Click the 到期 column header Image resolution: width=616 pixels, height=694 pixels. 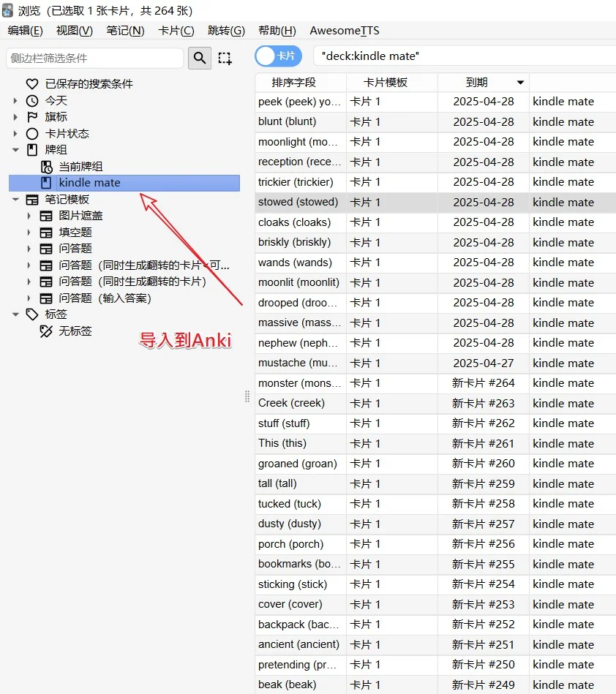pyautogui.click(x=484, y=83)
